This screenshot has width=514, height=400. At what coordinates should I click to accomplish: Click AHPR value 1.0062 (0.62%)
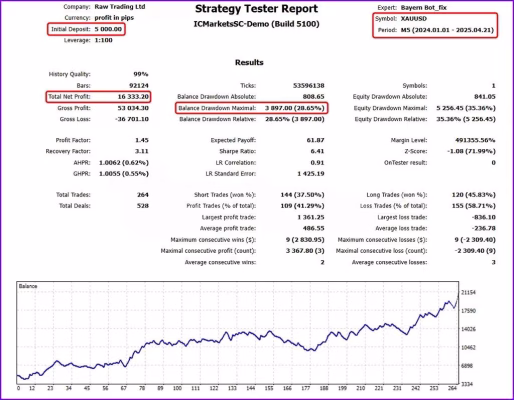[124, 163]
